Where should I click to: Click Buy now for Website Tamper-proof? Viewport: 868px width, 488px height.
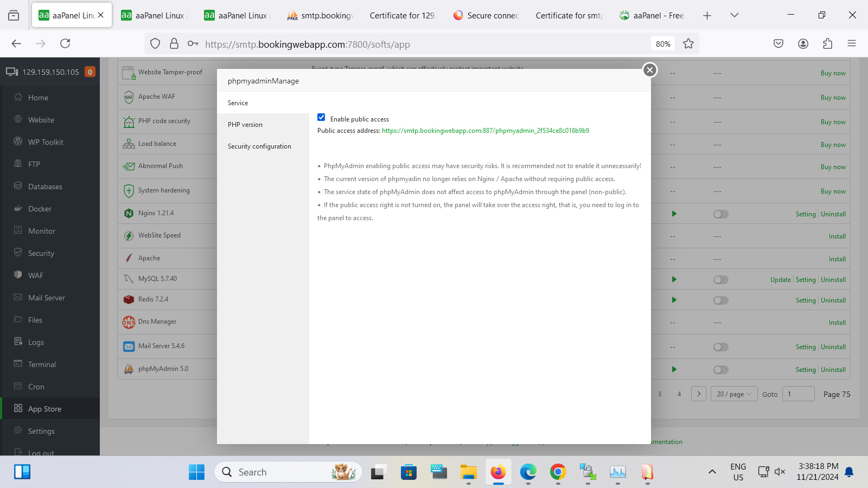tap(833, 73)
